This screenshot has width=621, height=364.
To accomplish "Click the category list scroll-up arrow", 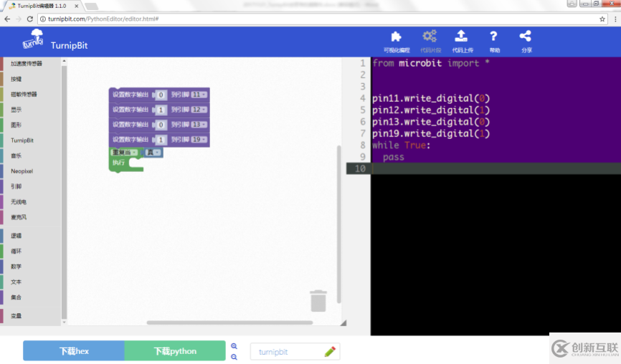I will [x=64, y=61].
